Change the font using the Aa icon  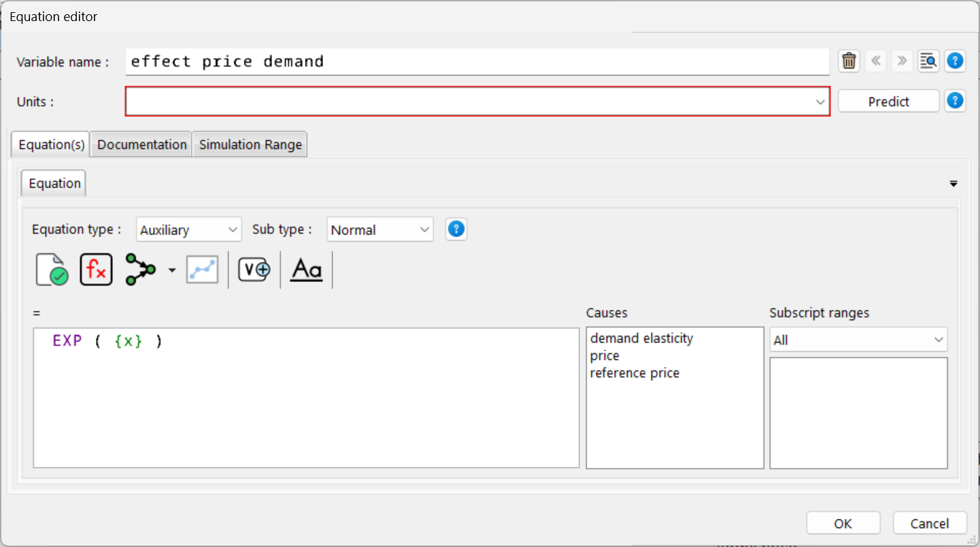306,269
